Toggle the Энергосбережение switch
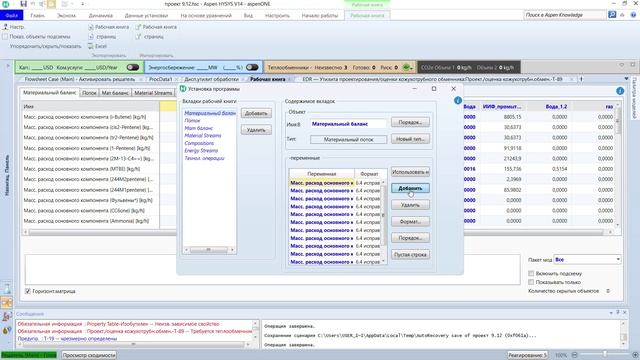Screen dimensions: 640x360 coord(252,67)
